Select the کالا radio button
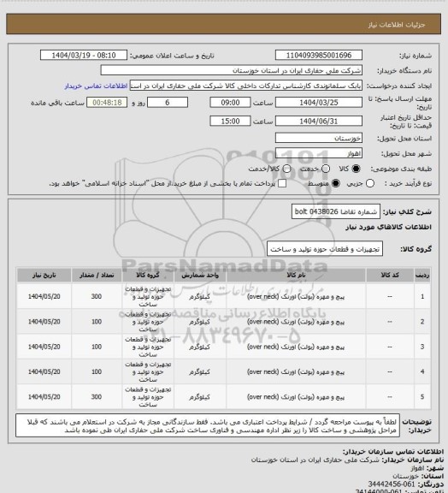The width and height of the screenshot is (448, 493). point(356,169)
